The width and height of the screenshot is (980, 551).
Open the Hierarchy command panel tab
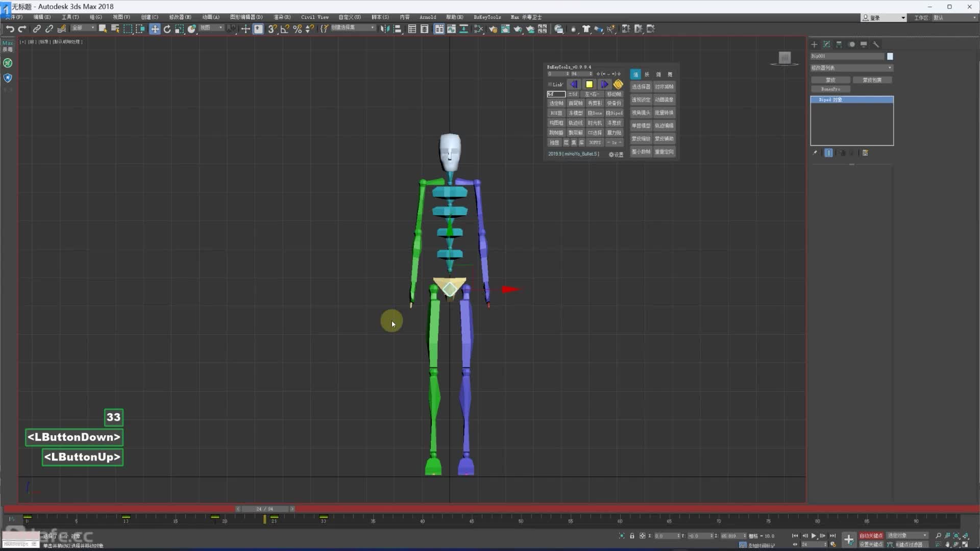(x=839, y=44)
